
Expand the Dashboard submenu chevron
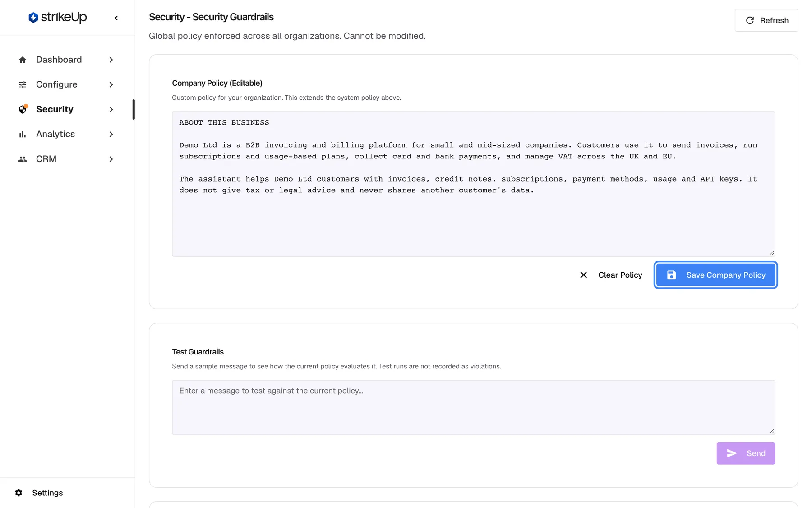[111, 60]
